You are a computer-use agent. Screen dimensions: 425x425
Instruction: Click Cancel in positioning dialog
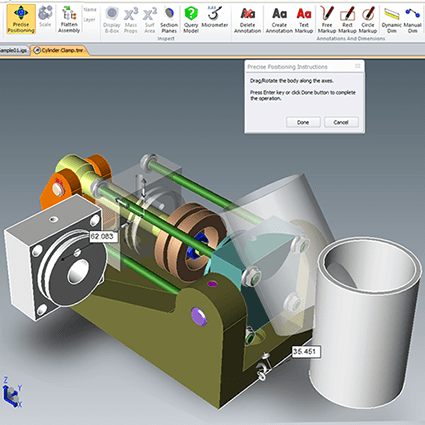pyautogui.click(x=341, y=122)
